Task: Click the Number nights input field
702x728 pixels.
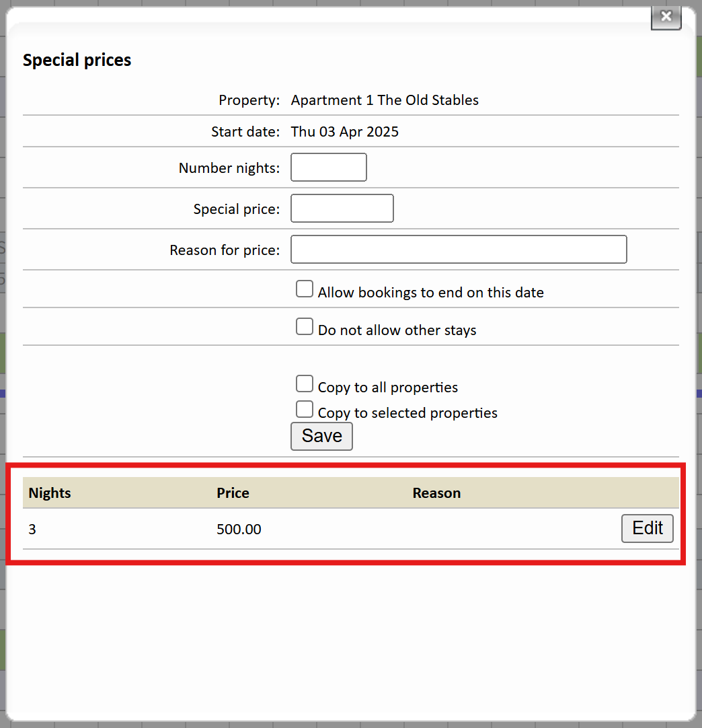Action: pyautogui.click(x=328, y=168)
